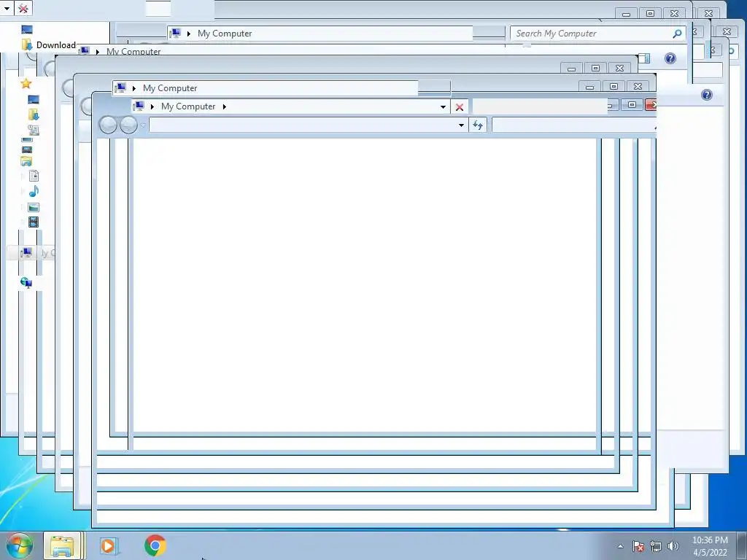Select the Videos filmstrip icon below Pictures

(34, 222)
